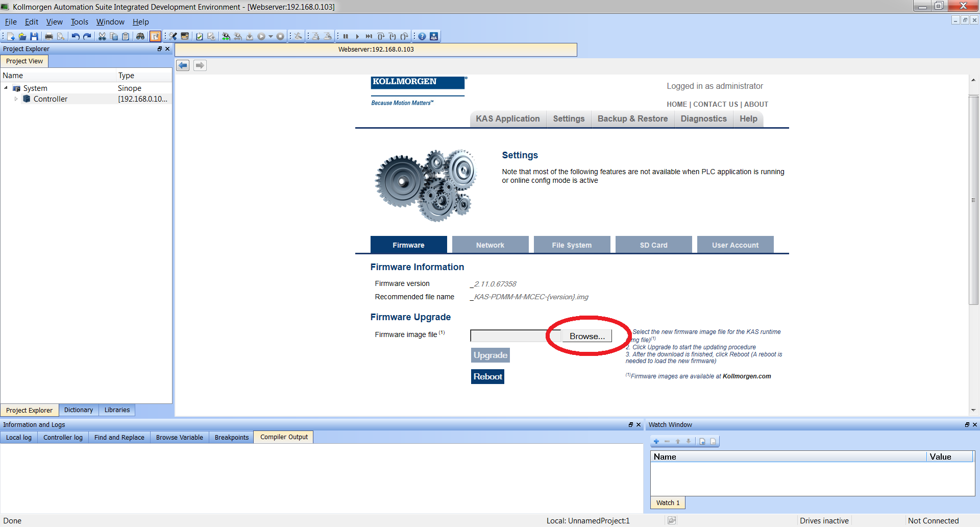Switch to the Browse Variable tab
980x527 pixels.
[x=180, y=438]
